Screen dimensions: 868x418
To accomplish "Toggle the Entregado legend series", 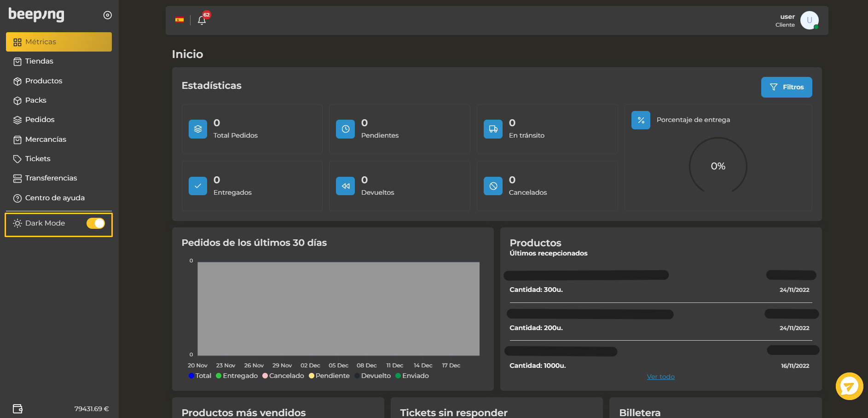I will pyautogui.click(x=237, y=376).
